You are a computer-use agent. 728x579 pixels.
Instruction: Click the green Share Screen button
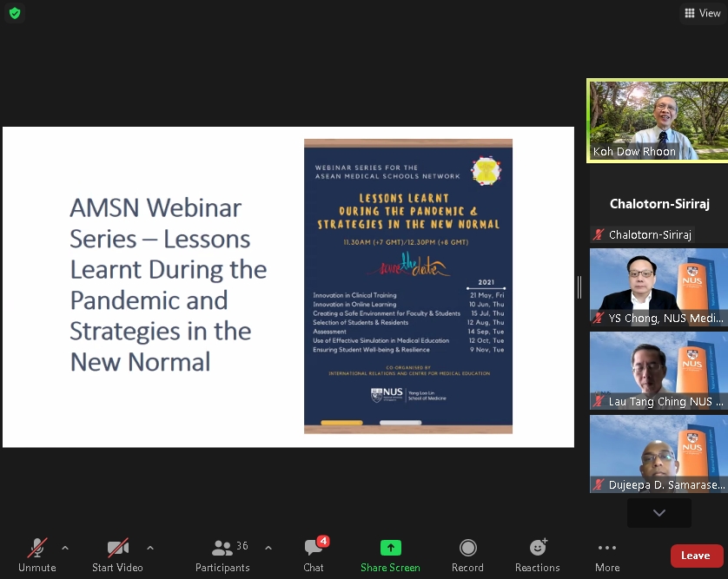[390, 555]
